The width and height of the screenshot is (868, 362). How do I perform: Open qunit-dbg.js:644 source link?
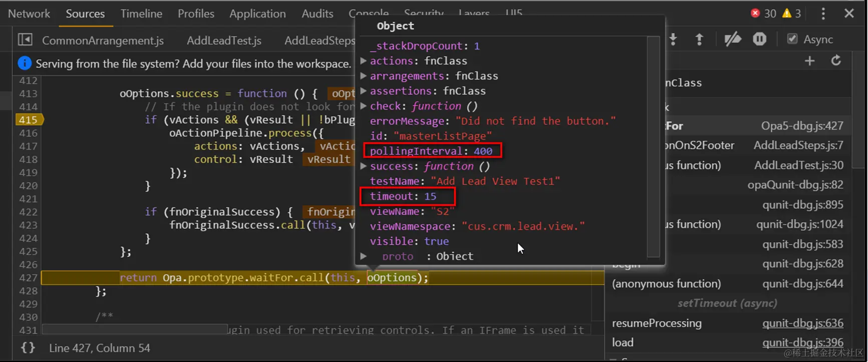803,284
